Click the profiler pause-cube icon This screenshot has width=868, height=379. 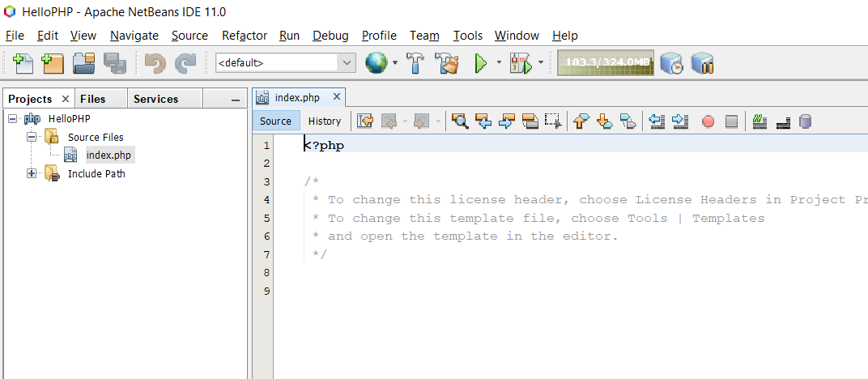(x=703, y=63)
